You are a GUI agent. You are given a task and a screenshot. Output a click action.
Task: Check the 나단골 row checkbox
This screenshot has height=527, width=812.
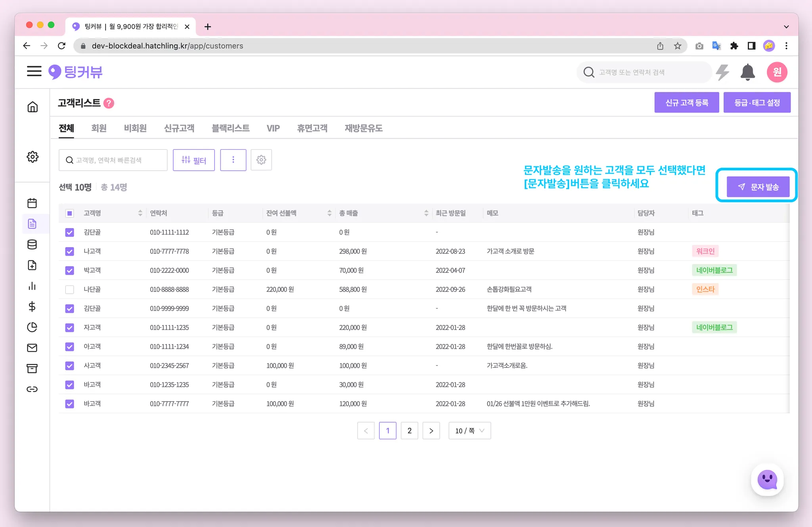click(70, 289)
